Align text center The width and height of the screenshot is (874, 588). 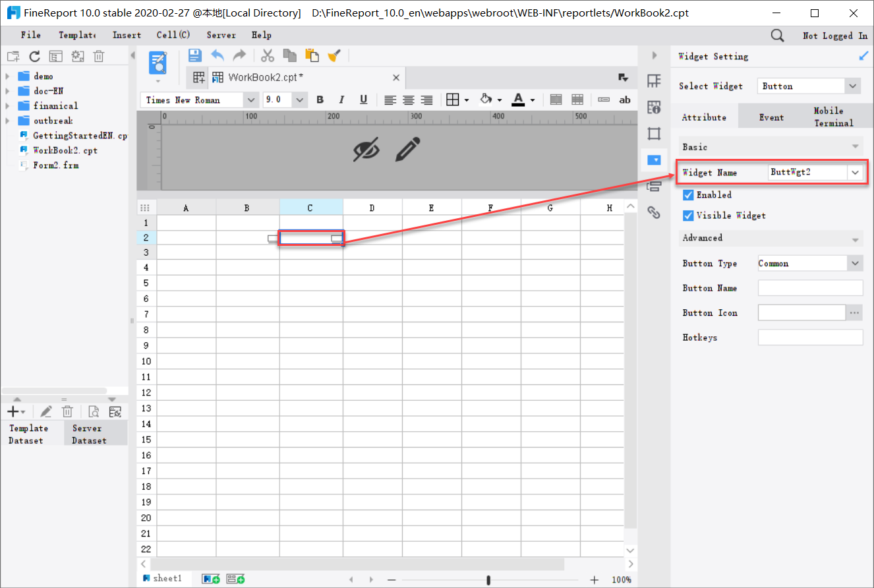tap(409, 100)
